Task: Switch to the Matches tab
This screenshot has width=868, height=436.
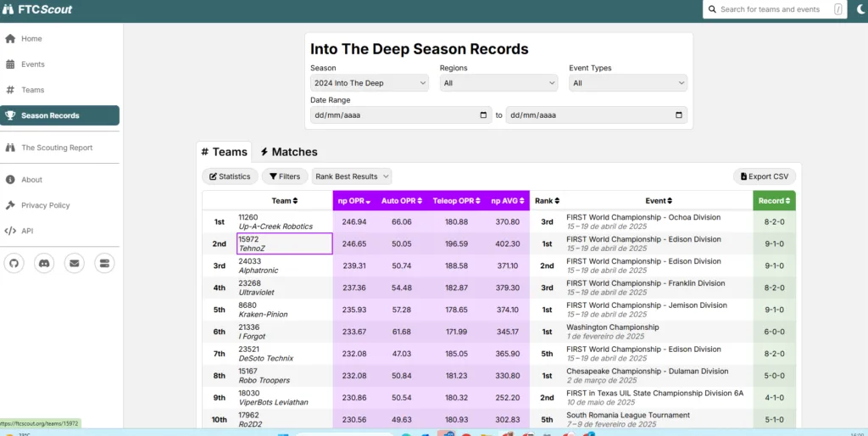Action: pyautogui.click(x=289, y=152)
